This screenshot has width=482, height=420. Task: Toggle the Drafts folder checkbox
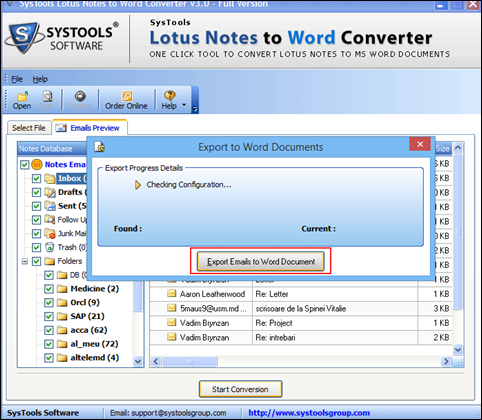(x=37, y=192)
